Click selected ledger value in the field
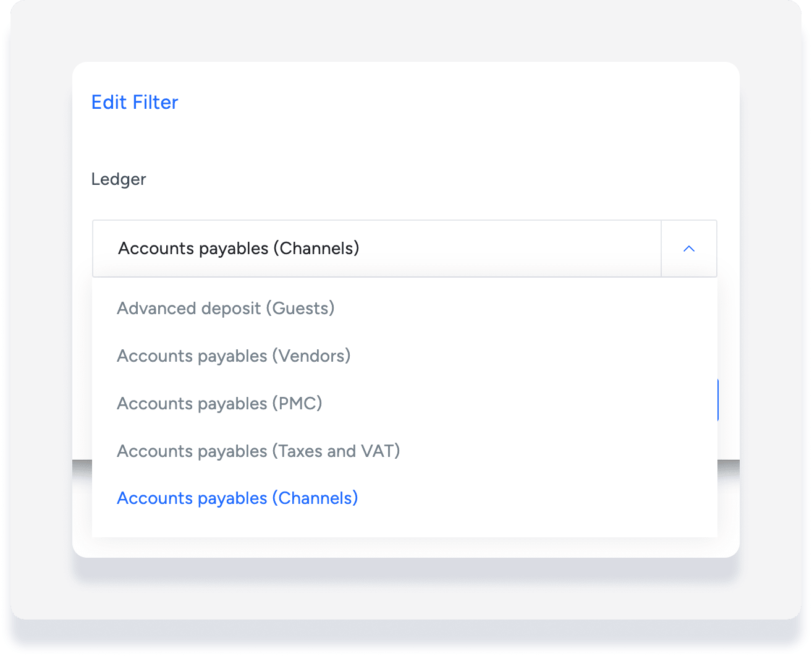812x656 pixels. pos(239,249)
